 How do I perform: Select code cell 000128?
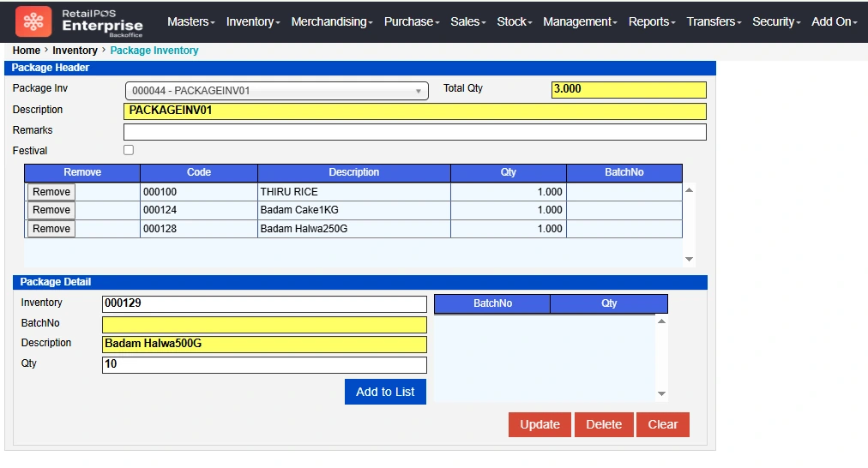tap(199, 229)
